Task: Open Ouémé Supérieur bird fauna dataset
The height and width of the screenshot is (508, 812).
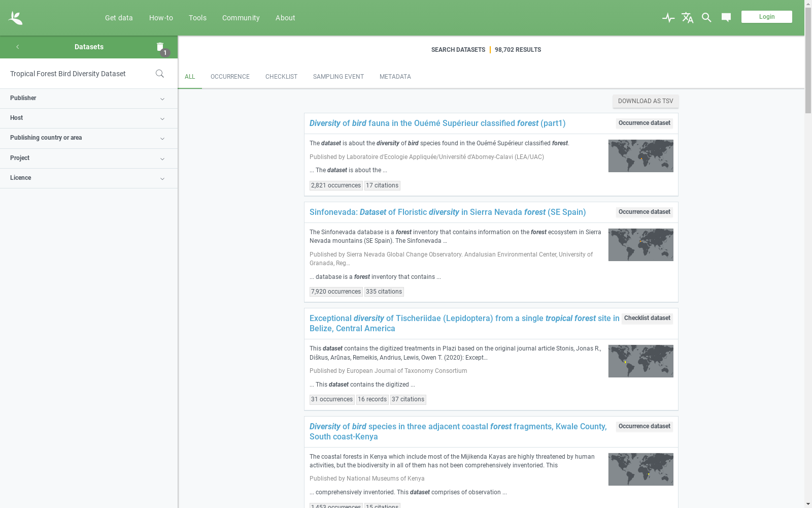Action: point(437,123)
